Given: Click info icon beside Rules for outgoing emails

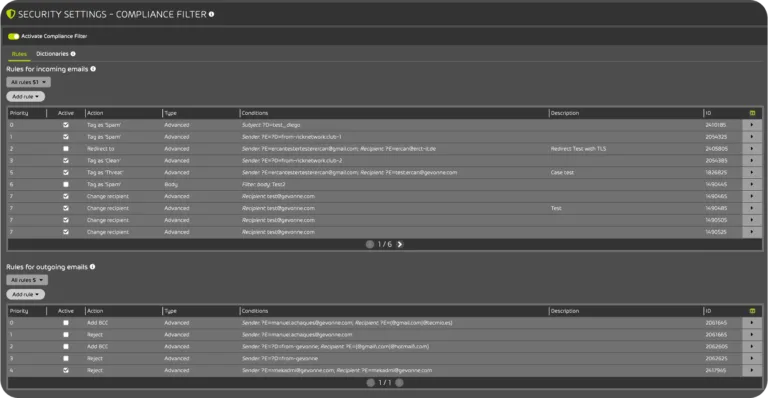Looking at the screenshot, I should (x=93, y=267).
